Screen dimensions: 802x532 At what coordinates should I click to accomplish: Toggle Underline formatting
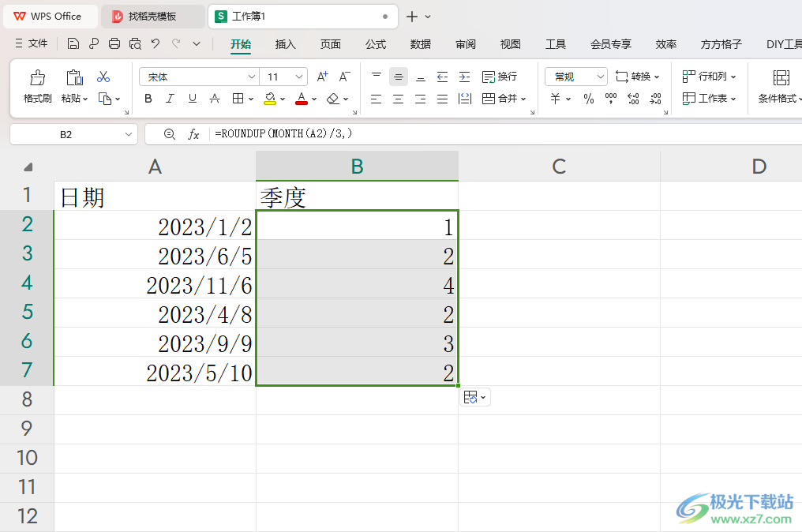pos(193,99)
